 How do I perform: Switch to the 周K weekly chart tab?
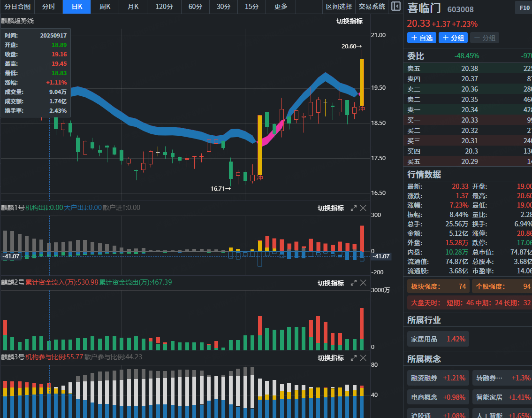tap(105, 7)
